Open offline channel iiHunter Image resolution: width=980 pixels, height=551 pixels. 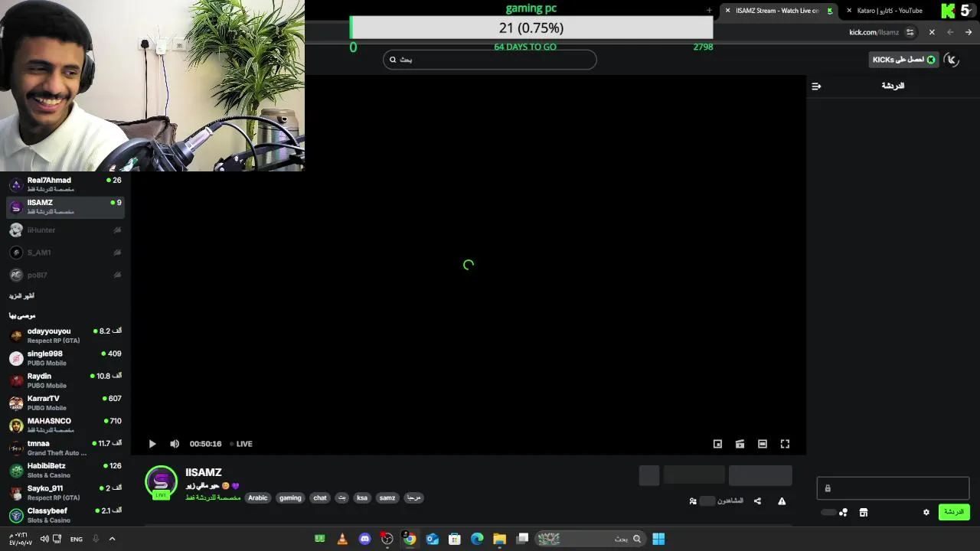coord(65,230)
